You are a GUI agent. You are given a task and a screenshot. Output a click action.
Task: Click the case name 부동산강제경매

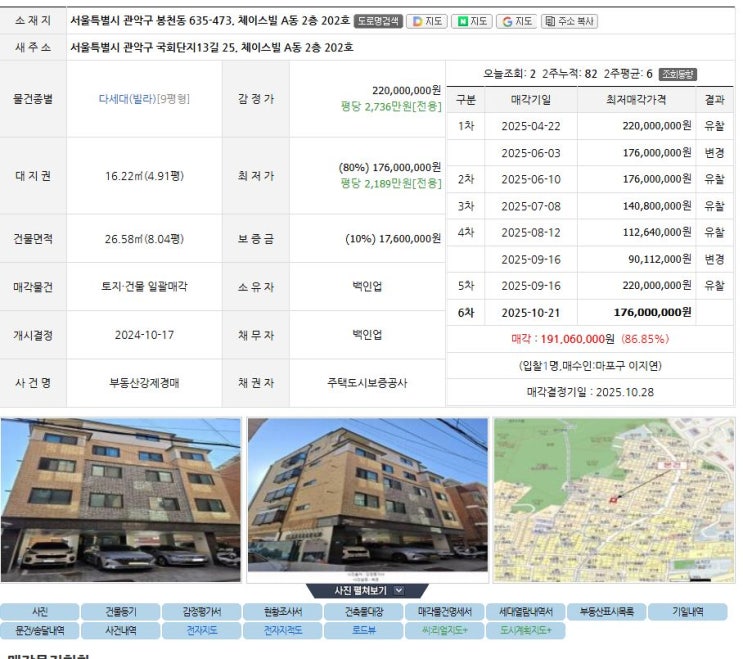coord(145,383)
